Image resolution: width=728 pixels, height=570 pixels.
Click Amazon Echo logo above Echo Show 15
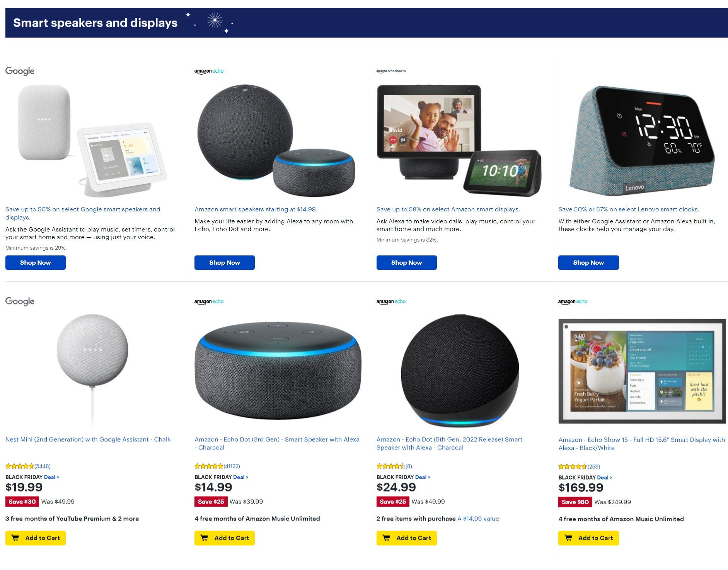tap(573, 301)
